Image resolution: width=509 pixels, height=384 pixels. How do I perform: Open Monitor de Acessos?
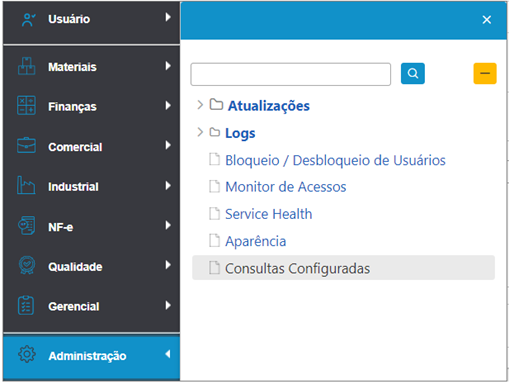pyautogui.click(x=286, y=187)
